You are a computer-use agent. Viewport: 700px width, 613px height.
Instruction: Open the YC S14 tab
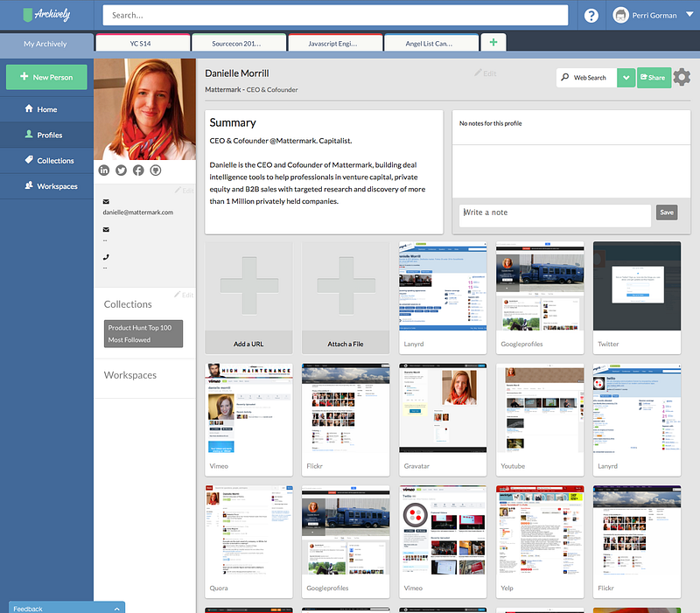click(x=143, y=43)
